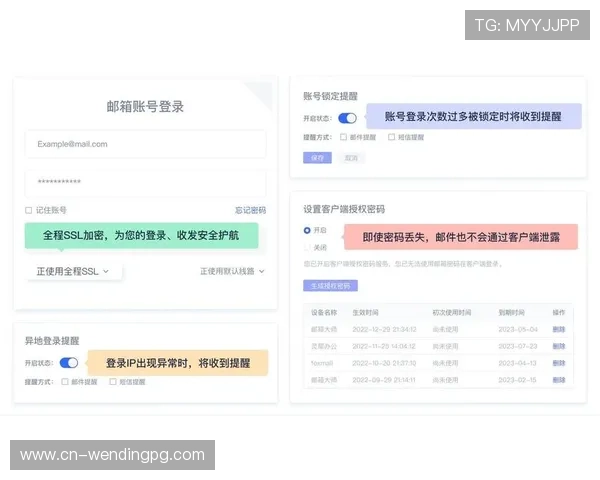Click the 保存 button in 账号锁定提醒
This screenshot has height=480, width=600.
(317, 158)
